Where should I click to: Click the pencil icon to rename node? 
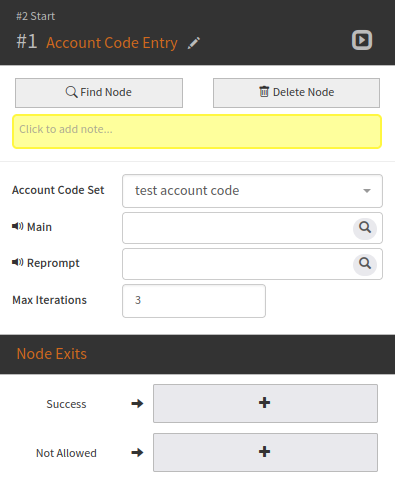194,43
